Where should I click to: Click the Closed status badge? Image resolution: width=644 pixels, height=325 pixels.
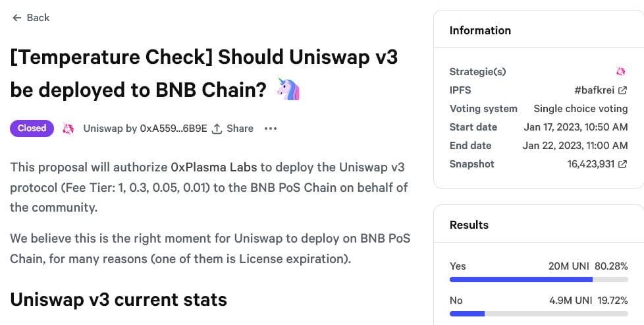(32, 129)
